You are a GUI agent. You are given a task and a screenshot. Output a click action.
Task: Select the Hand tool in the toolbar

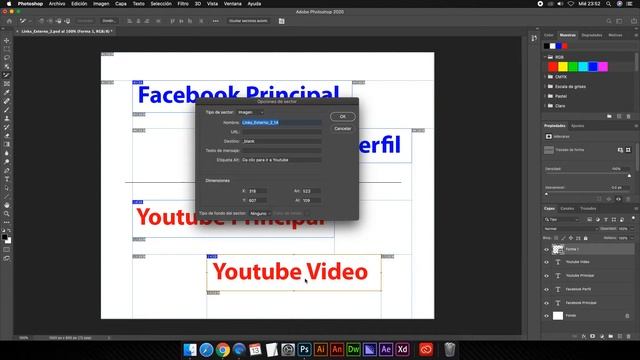(x=7, y=205)
